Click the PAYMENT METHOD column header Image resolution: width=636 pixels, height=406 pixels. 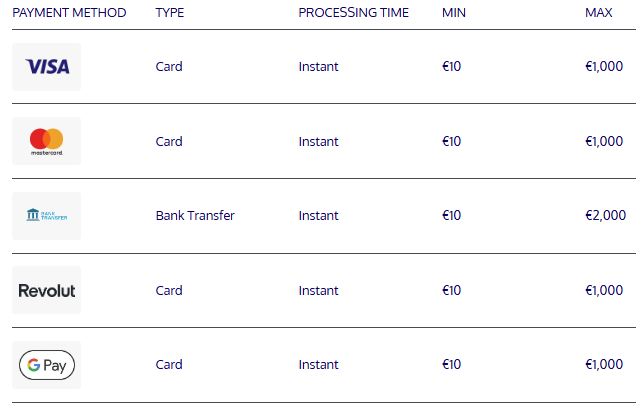pos(69,13)
